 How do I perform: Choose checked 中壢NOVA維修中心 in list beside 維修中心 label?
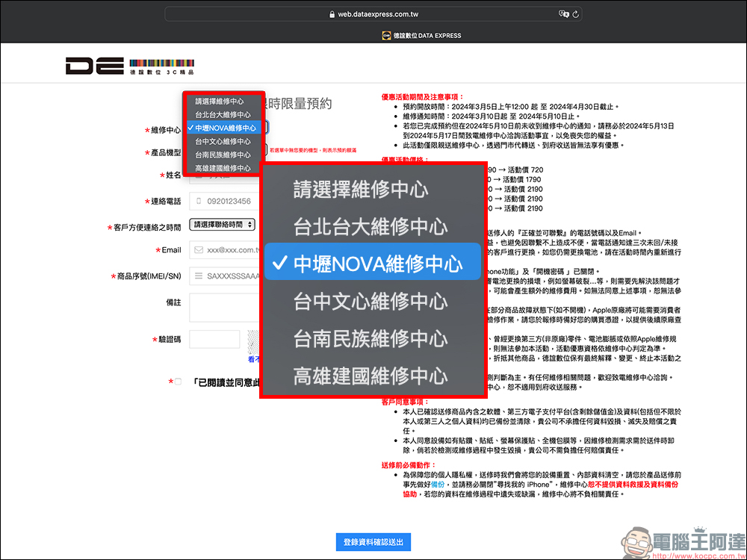pos(223,128)
